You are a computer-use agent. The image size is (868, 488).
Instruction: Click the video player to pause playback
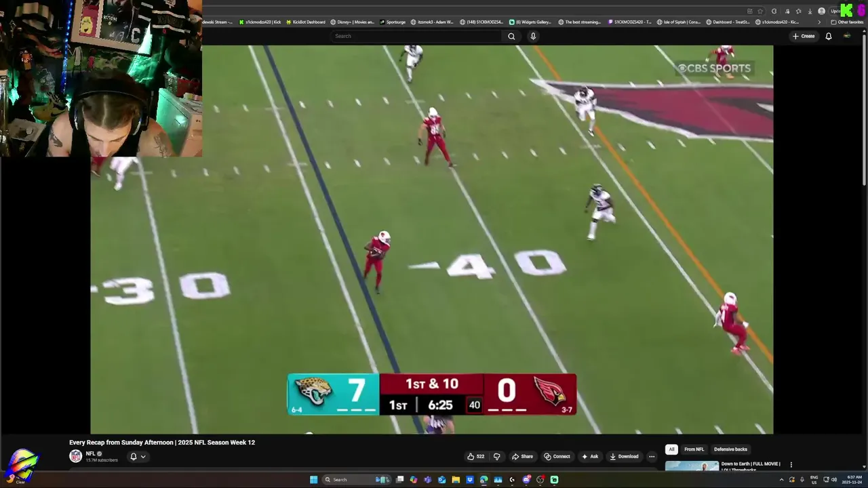pos(432,239)
